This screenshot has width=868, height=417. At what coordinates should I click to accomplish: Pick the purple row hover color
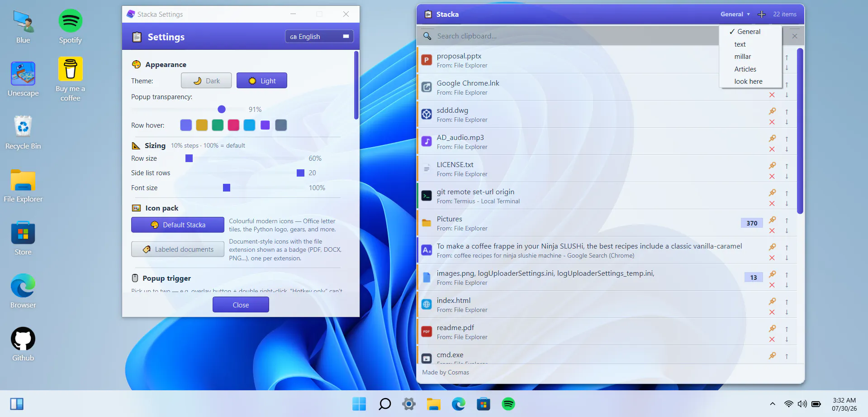pos(265,125)
